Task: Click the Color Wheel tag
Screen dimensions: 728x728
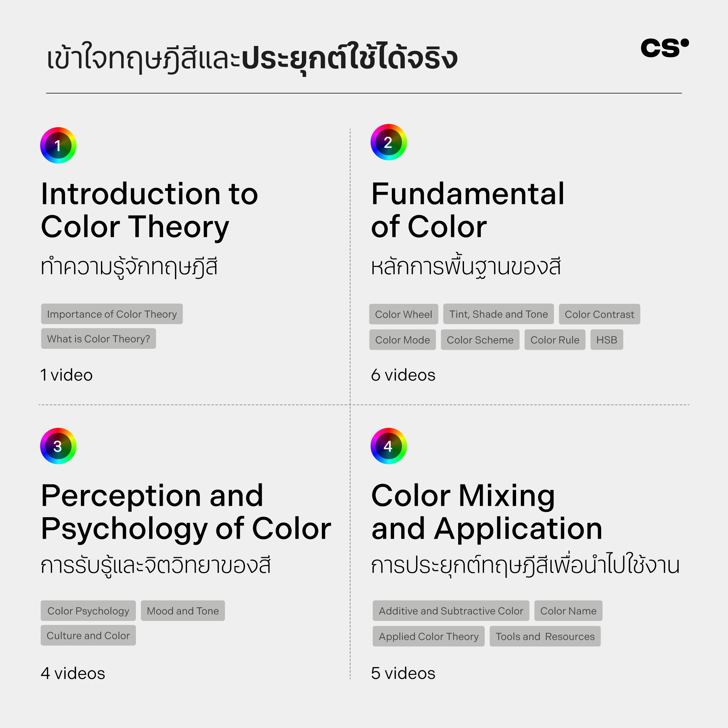Action: tap(403, 314)
